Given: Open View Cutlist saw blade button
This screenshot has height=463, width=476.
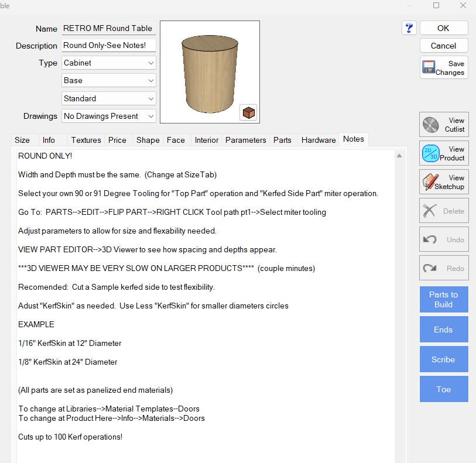Looking at the screenshot, I should [444, 125].
